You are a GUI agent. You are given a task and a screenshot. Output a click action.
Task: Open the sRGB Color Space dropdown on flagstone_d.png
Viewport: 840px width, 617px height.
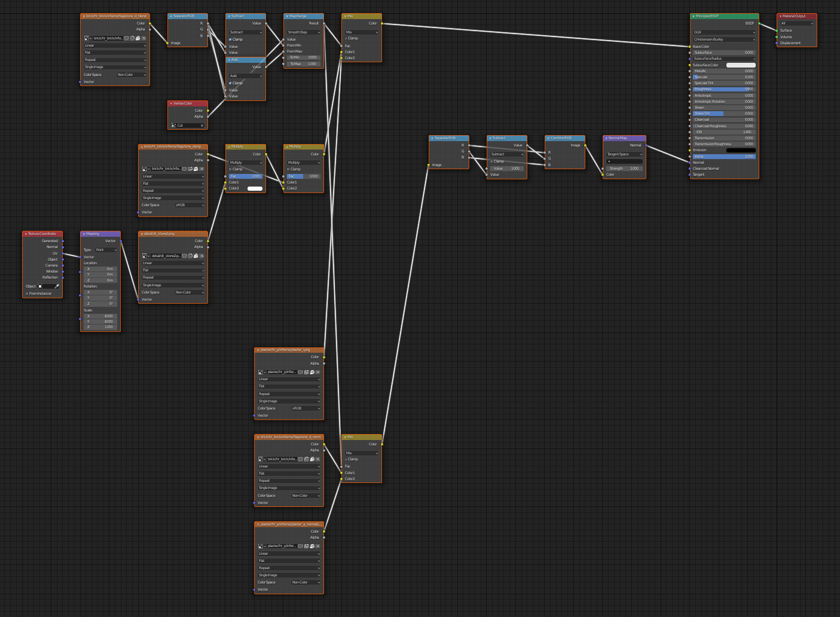(188, 205)
